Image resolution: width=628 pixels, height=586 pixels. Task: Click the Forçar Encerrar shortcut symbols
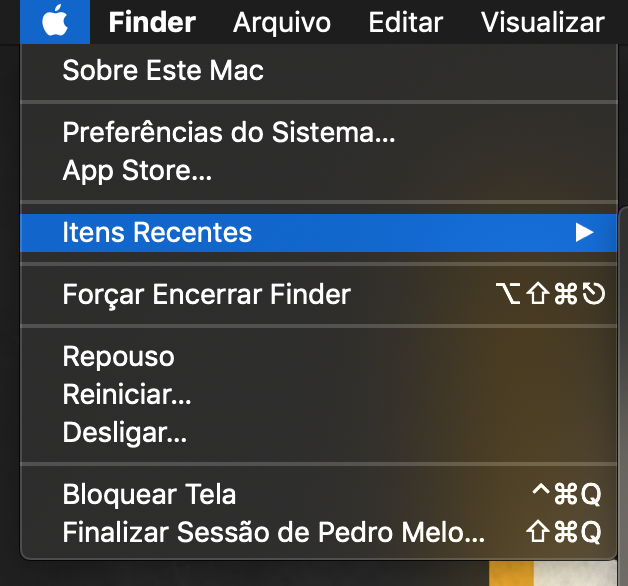click(x=550, y=295)
